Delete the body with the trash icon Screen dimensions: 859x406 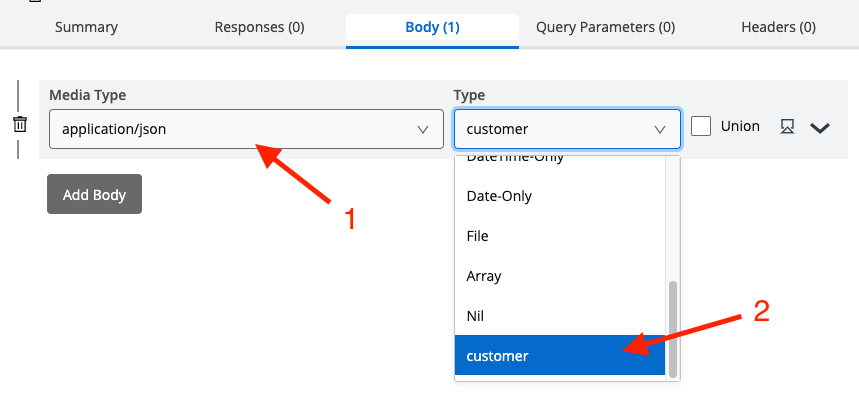(20, 125)
